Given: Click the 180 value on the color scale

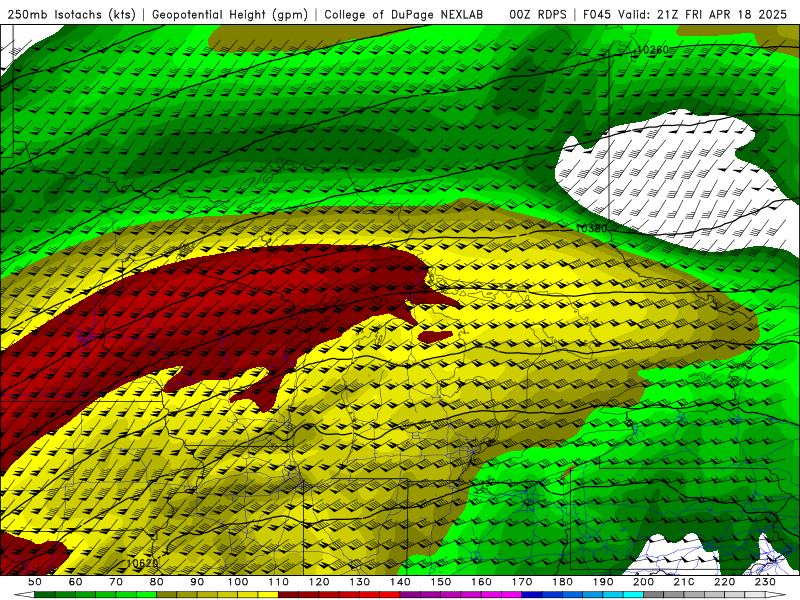Looking at the screenshot, I should [563, 582].
